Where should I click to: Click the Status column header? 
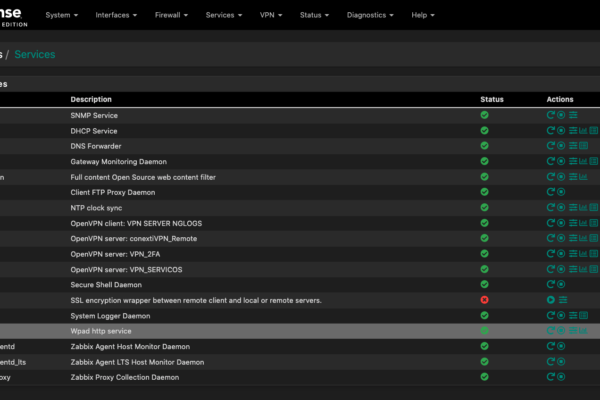492,99
